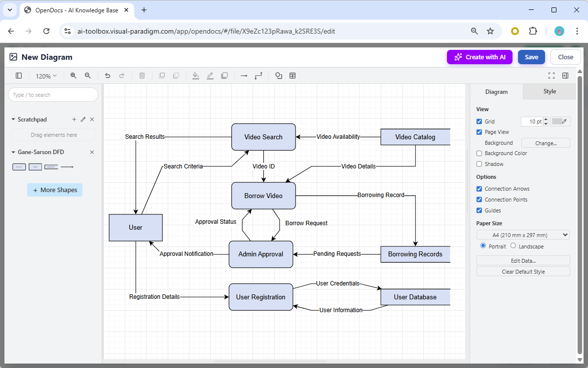Click the Delete icon in the toolbar

[142, 76]
